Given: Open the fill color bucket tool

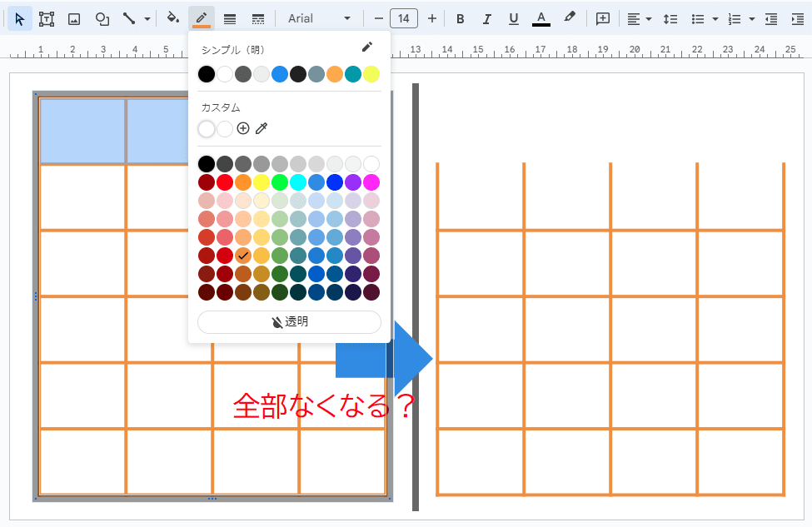Looking at the screenshot, I should point(173,19).
